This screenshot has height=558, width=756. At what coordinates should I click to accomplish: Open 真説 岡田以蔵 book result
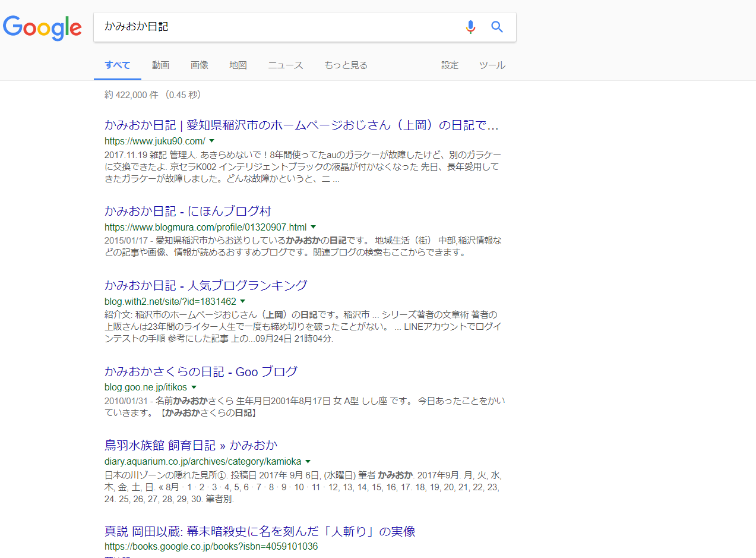(x=260, y=531)
